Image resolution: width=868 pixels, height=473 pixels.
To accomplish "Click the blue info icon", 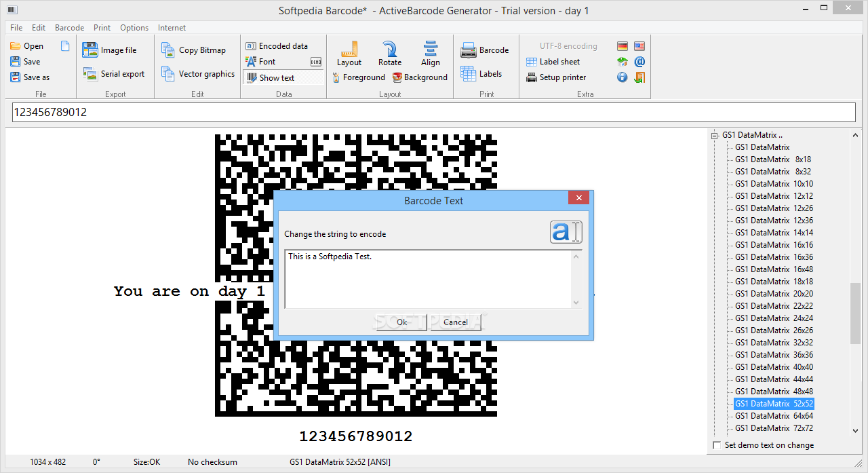I will pyautogui.click(x=623, y=77).
